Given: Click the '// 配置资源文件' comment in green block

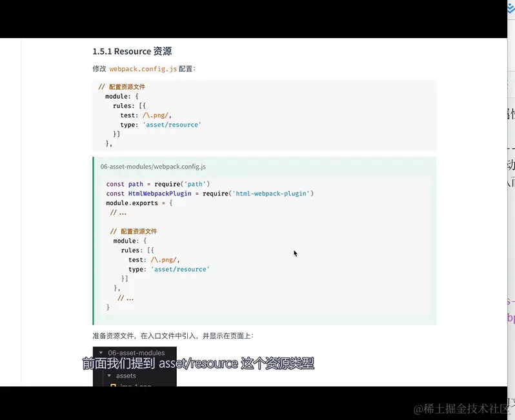Looking at the screenshot, I should click(x=134, y=231).
